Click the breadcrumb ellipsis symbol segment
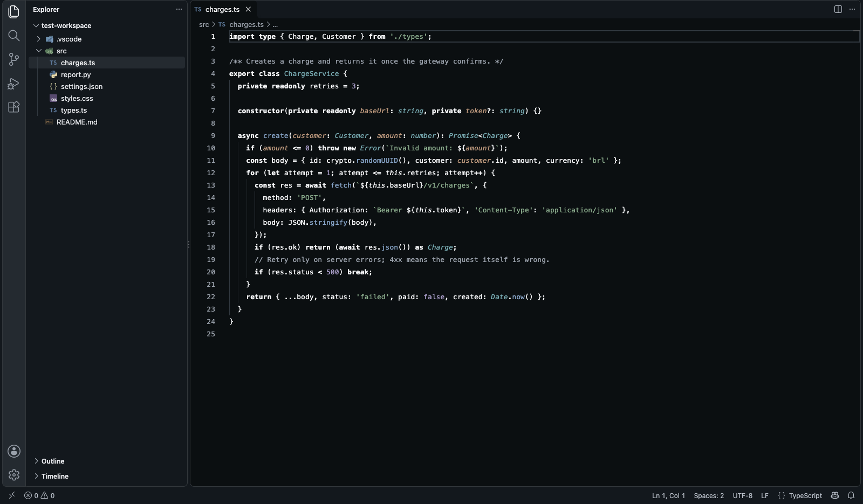This screenshot has height=504, width=863. 275,24
